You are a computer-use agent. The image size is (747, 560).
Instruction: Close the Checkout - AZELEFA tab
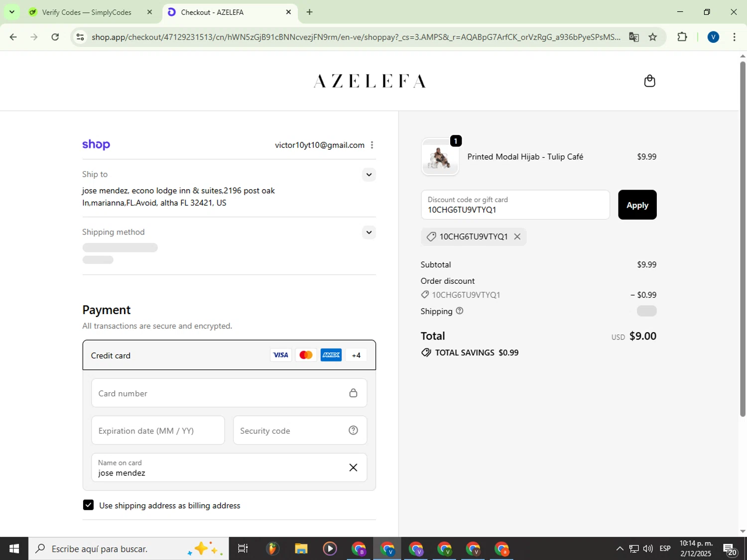click(288, 12)
